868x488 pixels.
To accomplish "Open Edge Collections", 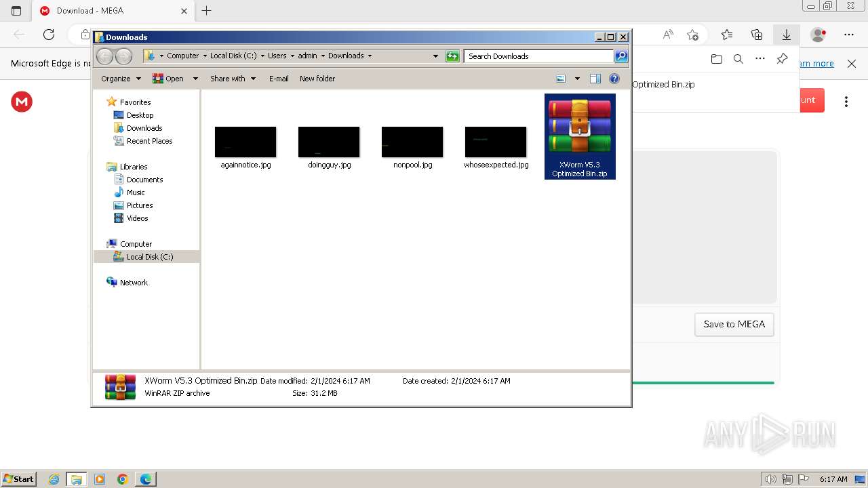I will point(757,35).
